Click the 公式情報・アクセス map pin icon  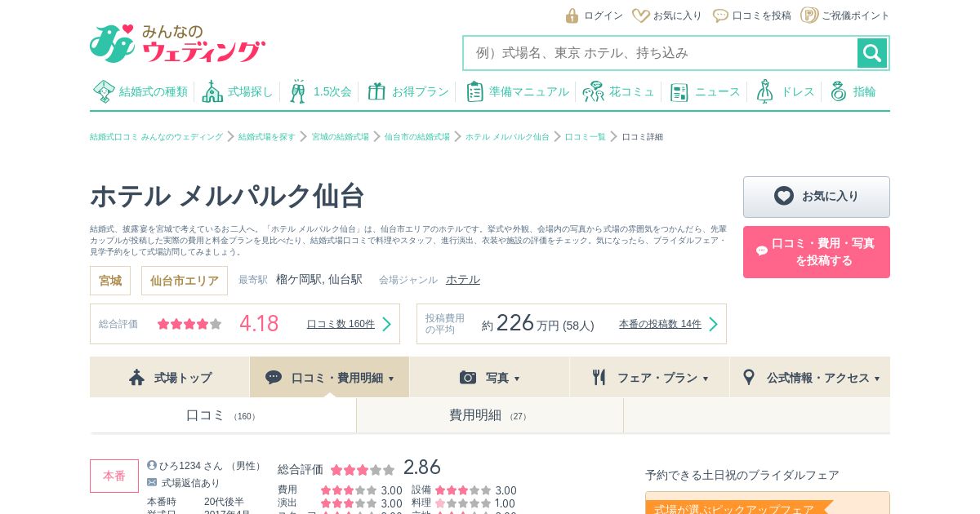coord(749,377)
